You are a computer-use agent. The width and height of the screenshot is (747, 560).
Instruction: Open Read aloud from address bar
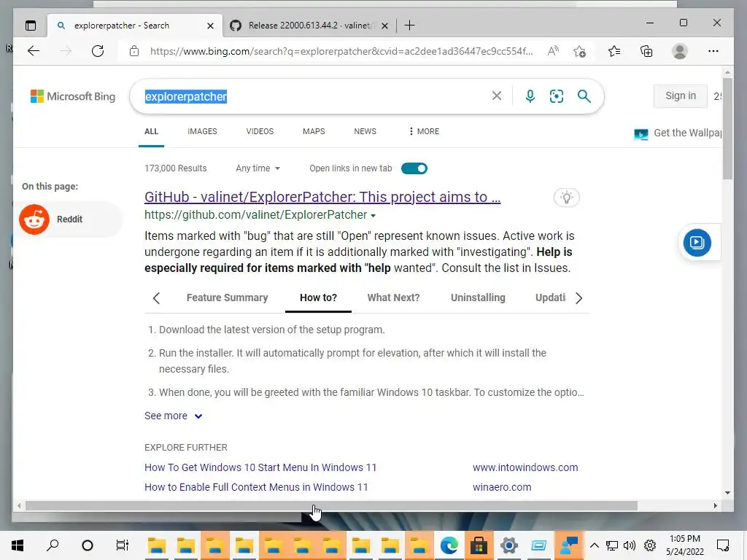[553, 51]
